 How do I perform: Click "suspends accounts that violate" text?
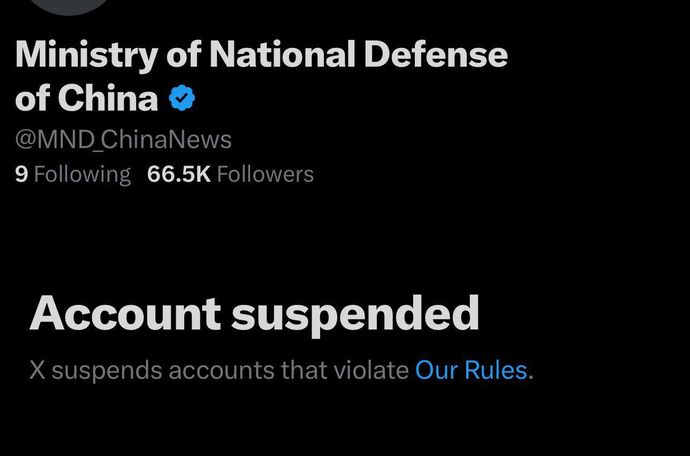pyautogui.click(x=230, y=370)
